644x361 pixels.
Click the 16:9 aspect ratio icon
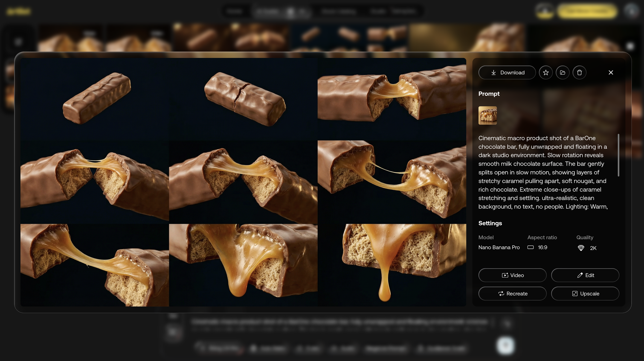tap(530, 247)
